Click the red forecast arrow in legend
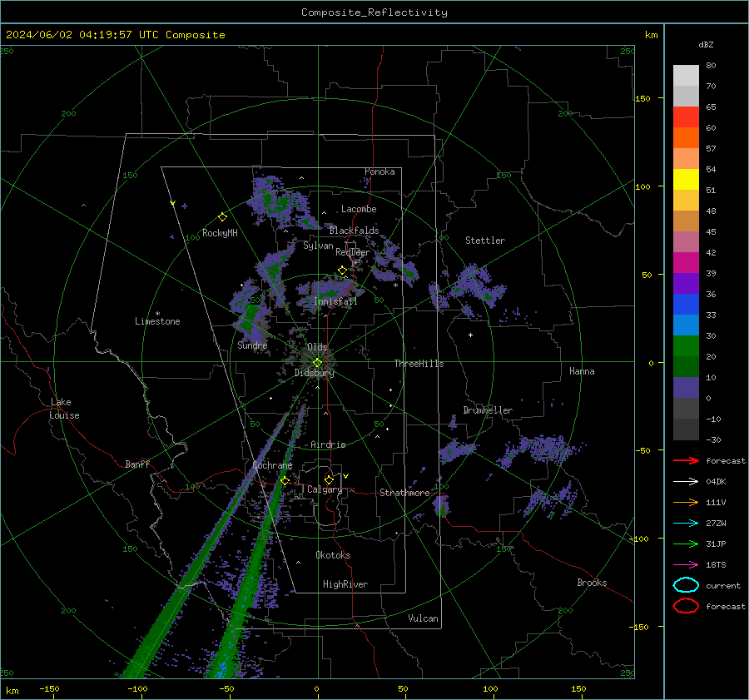 [x=686, y=460]
